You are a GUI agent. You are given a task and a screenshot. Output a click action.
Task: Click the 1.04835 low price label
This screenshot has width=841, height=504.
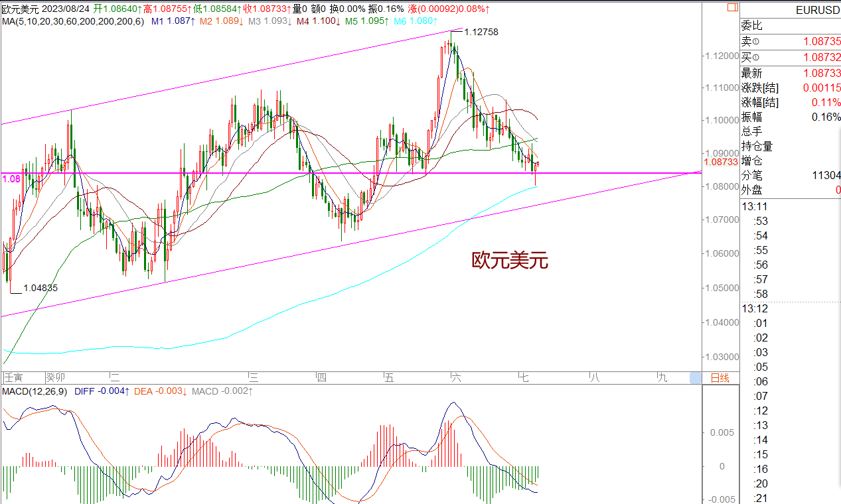pyautogui.click(x=40, y=288)
